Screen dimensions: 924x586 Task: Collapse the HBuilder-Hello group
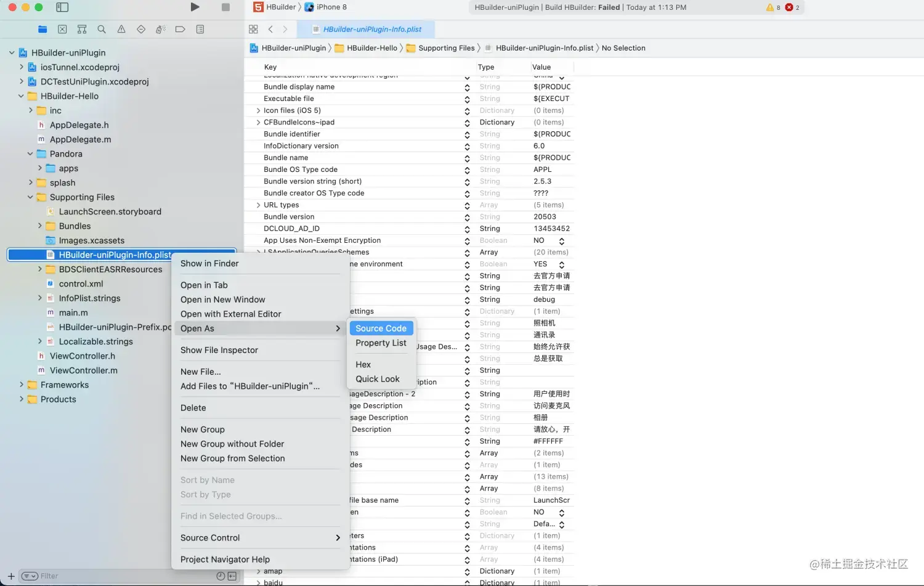[21, 96]
